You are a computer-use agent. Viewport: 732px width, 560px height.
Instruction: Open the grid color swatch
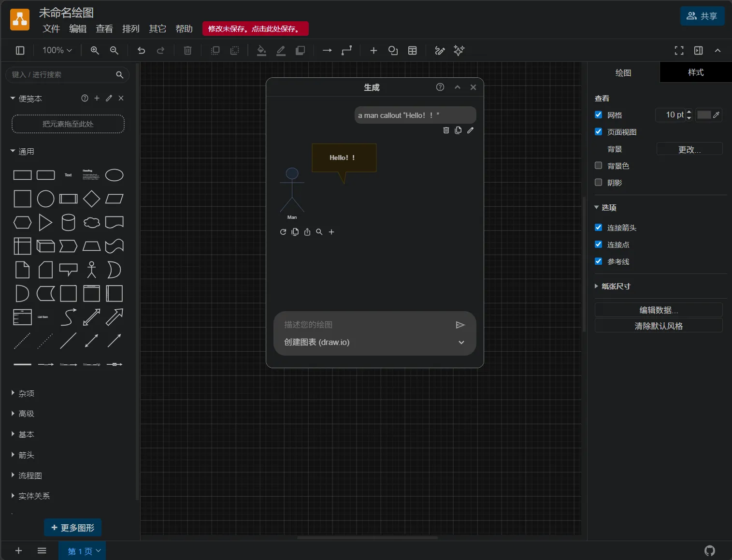709,115
